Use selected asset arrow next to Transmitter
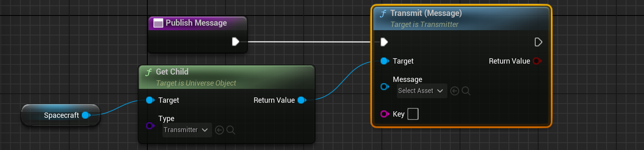This screenshot has width=644, height=150. pos(219,130)
